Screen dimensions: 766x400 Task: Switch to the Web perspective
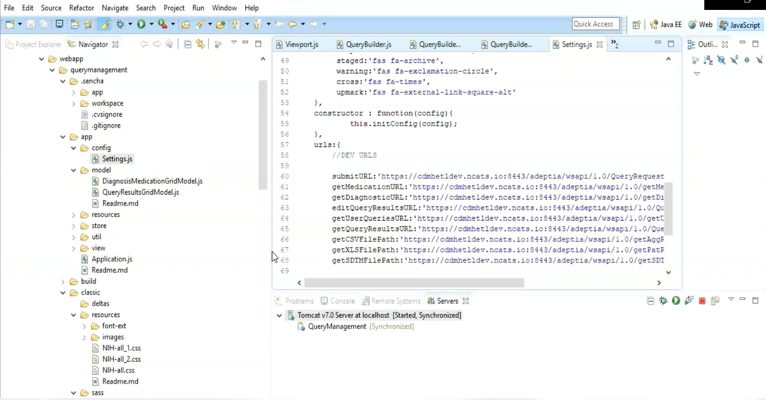(x=701, y=24)
